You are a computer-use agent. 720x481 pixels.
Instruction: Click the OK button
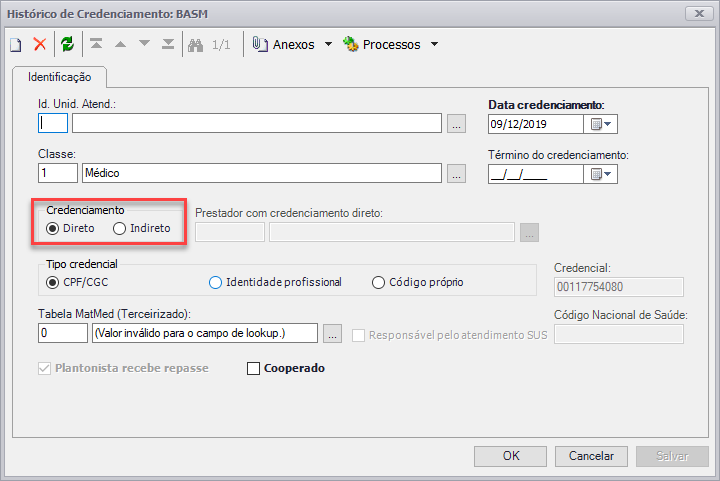click(511, 456)
